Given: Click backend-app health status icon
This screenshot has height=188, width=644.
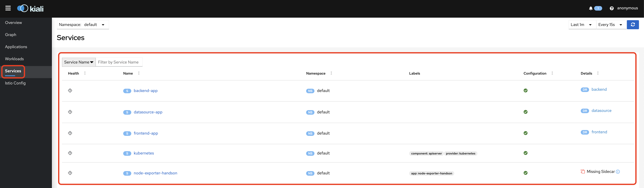Looking at the screenshot, I should tap(70, 90).
